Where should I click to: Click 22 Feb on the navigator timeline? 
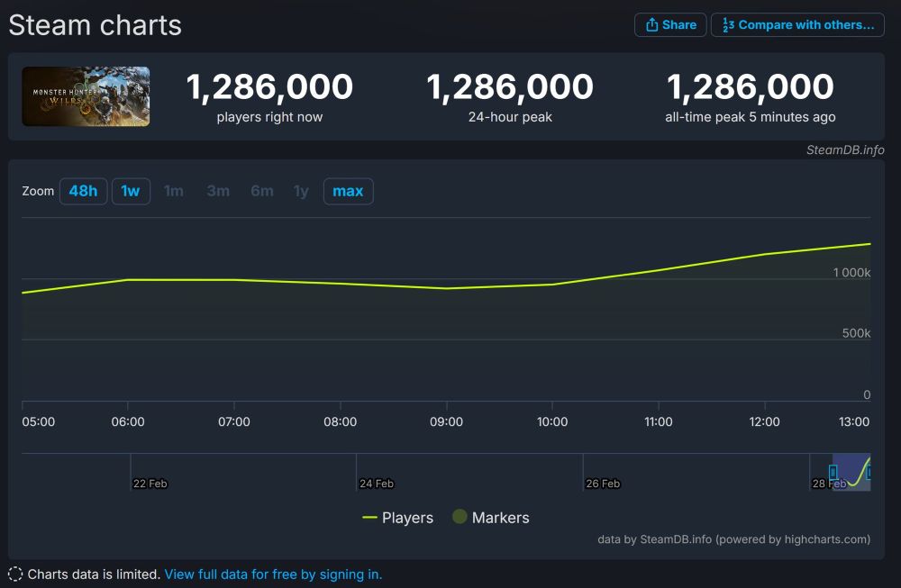[x=150, y=484]
